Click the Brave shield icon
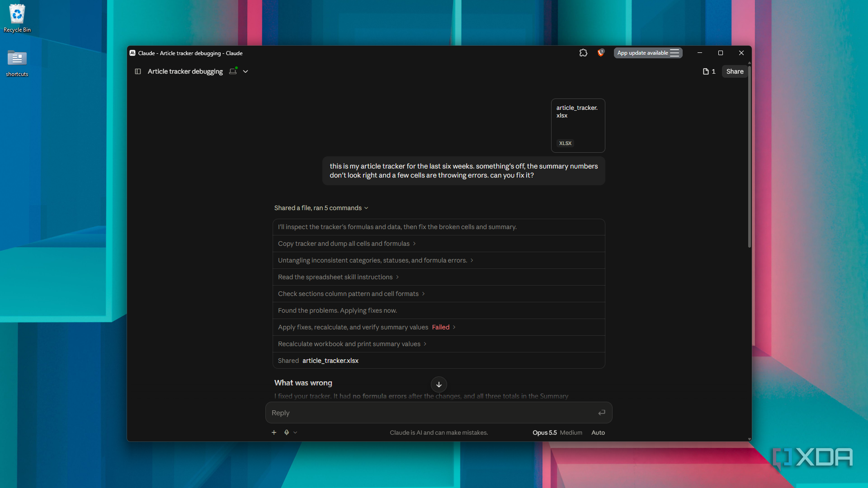 coord(601,53)
